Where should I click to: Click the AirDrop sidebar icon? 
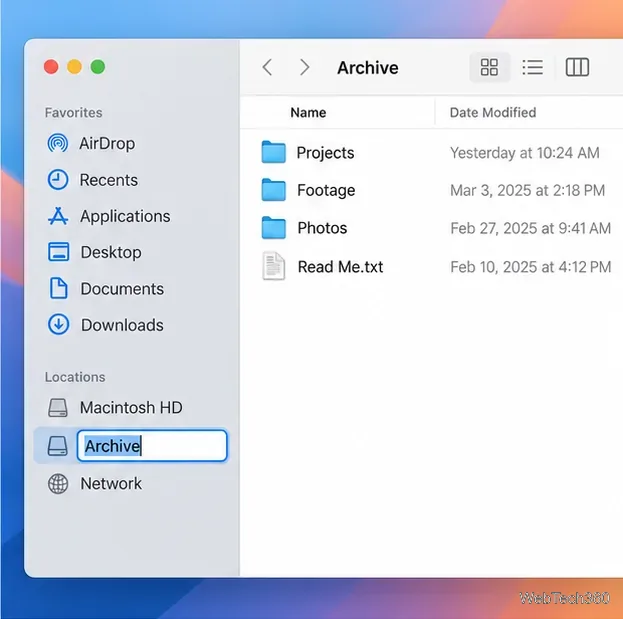tap(58, 143)
